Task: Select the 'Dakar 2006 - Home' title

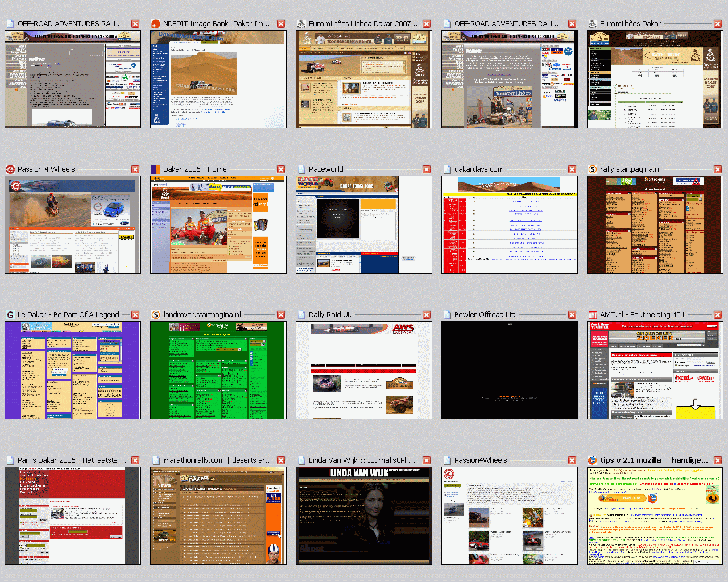Action: pos(195,169)
